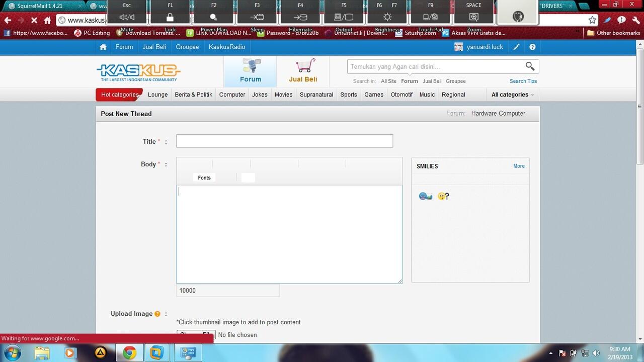Viewport: 644px width, 362px height.
Task: Click the Kaskus logo
Action: point(138,72)
